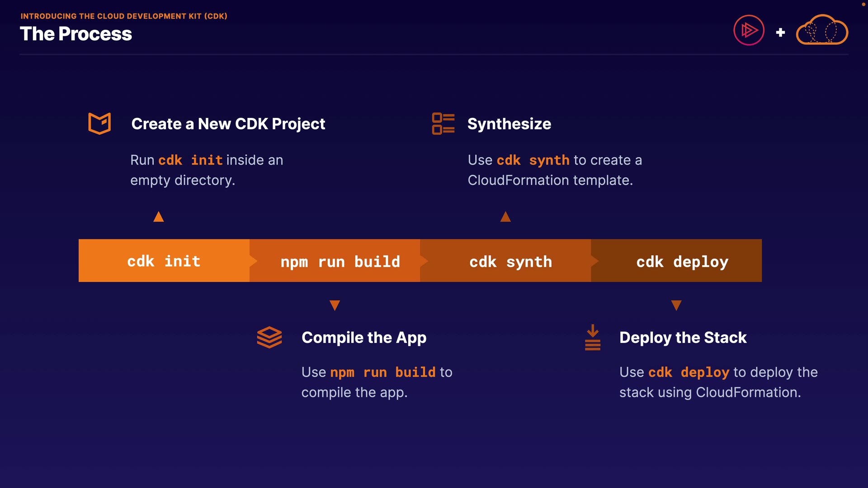The height and width of the screenshot is (488, 868).
Task: Click The Process slide title
Action: pyautogui.click(x=76, y=34)
